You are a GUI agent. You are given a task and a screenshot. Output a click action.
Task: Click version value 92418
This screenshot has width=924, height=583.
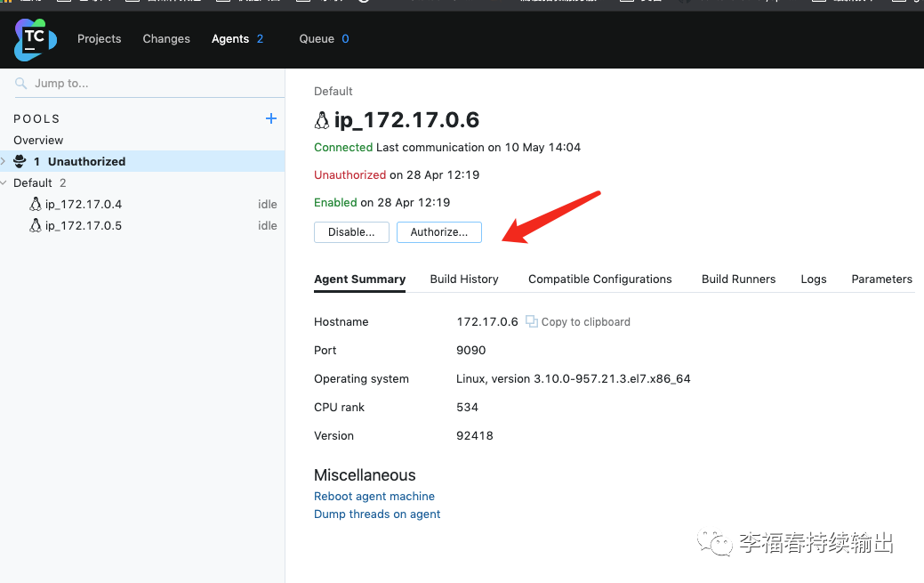pyautogui.click(x=474, y=435)
